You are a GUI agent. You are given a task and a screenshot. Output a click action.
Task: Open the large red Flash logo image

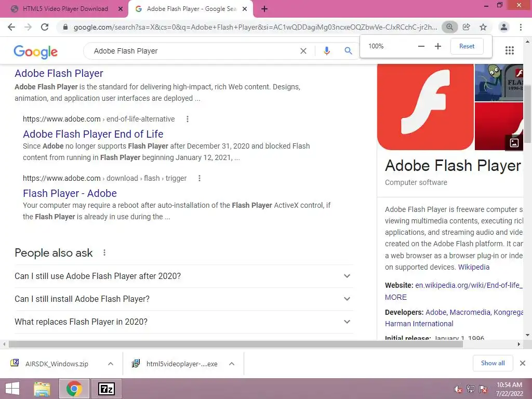pos(425,107)
